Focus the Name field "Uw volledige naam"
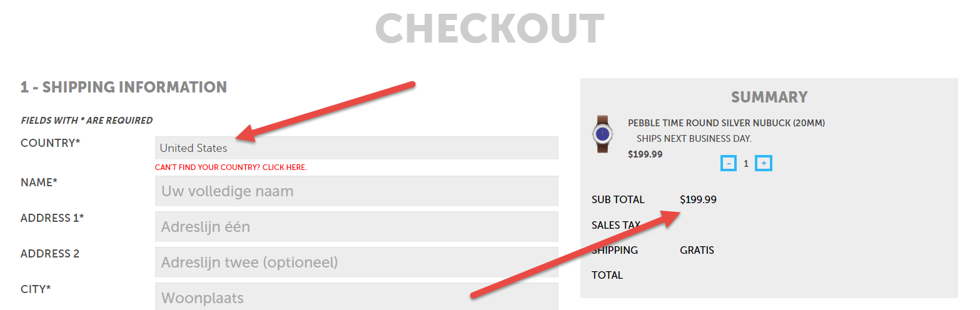The image size is (980, 310). click(356, 191)
